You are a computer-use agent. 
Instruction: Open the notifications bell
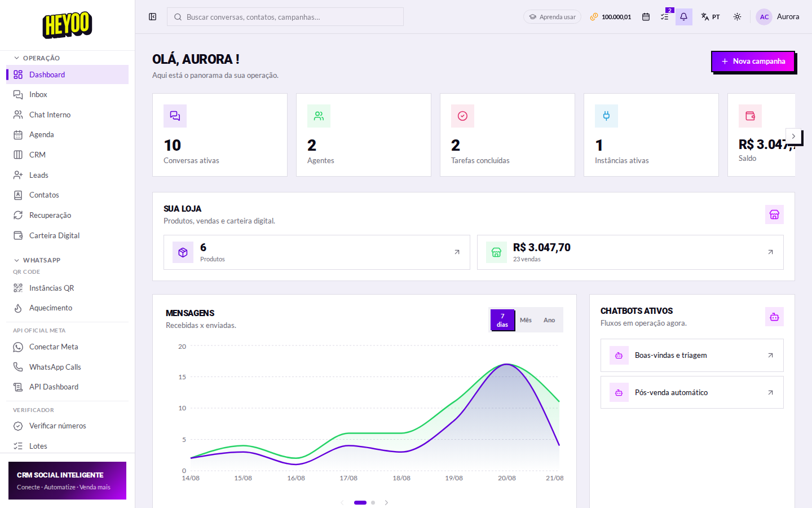(683, 17)
